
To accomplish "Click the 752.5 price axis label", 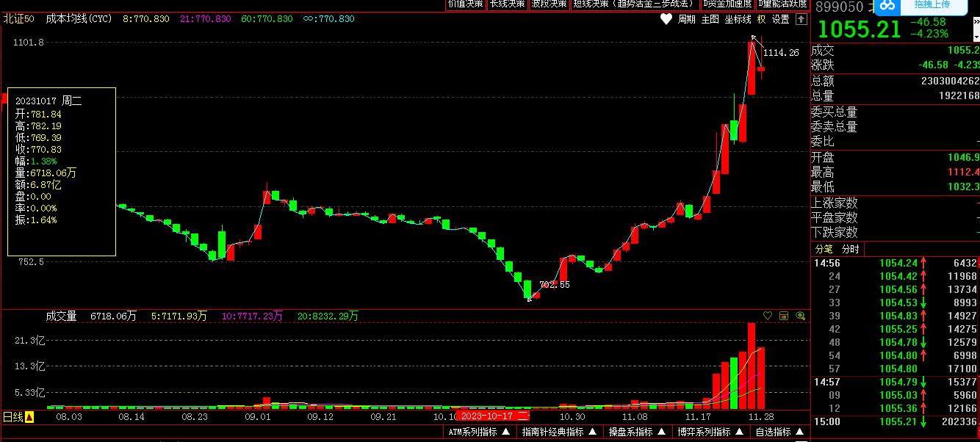I will tap(30, 262).
